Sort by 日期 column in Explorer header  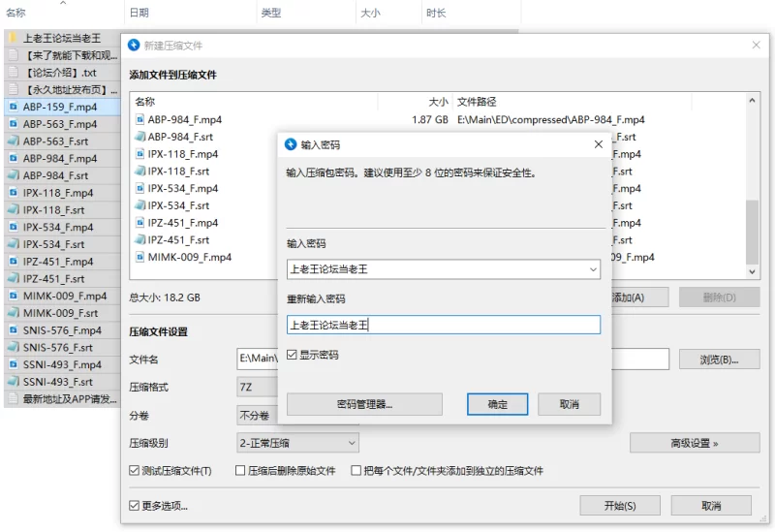point(139,13)
